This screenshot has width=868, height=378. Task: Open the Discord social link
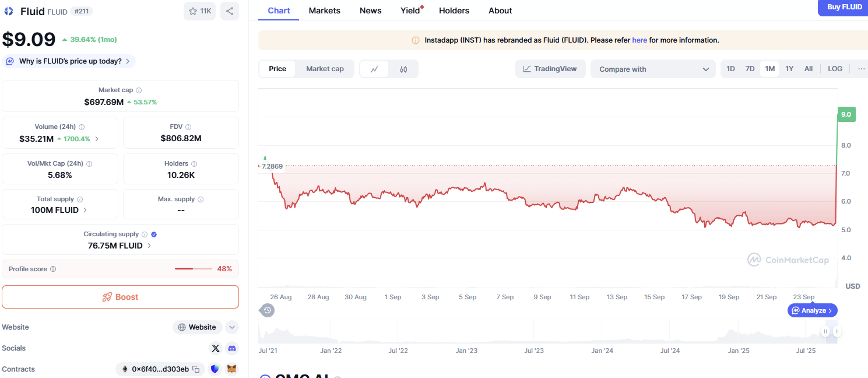point(232,348)
